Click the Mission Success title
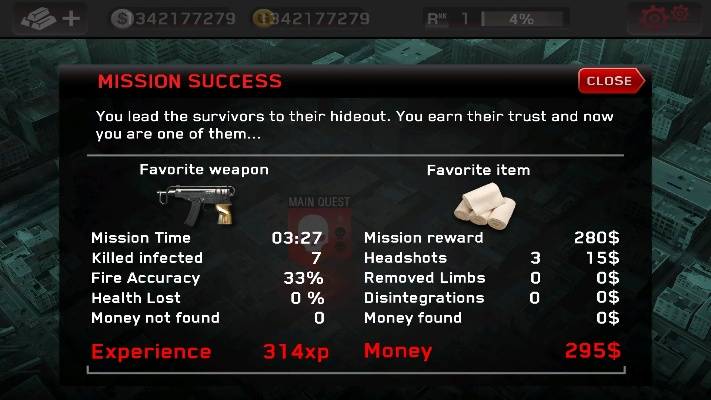 pos(190,81)
